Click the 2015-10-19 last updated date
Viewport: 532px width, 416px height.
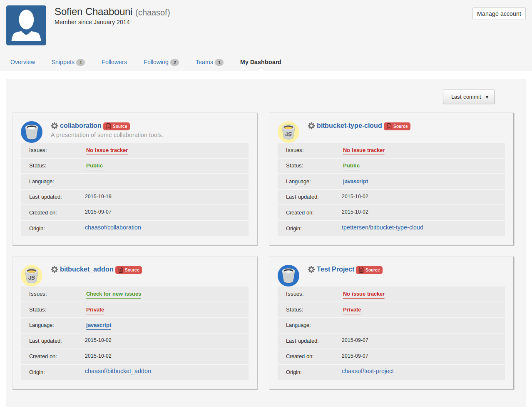click(98, 197)
